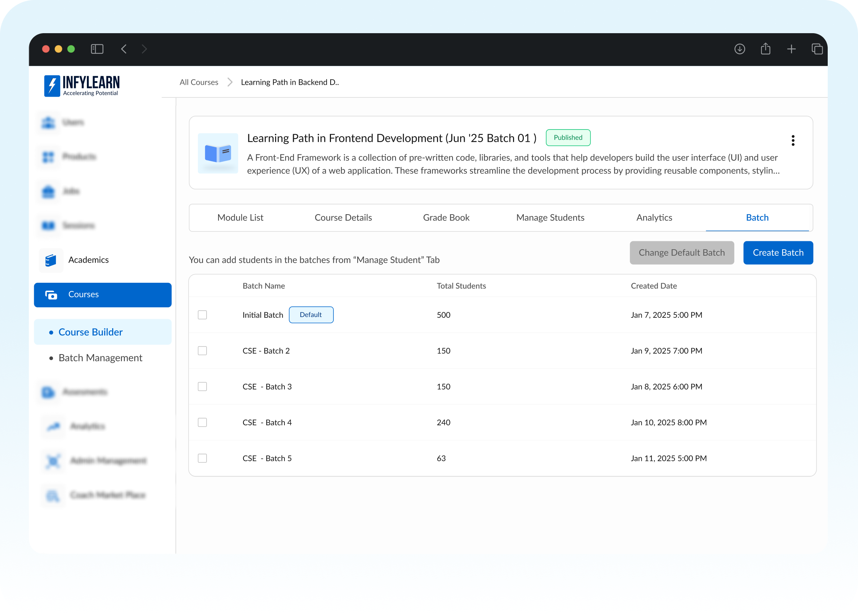Open the three-dot course options menu
Viewport: 858px width, 616px height.
[793, 140]
